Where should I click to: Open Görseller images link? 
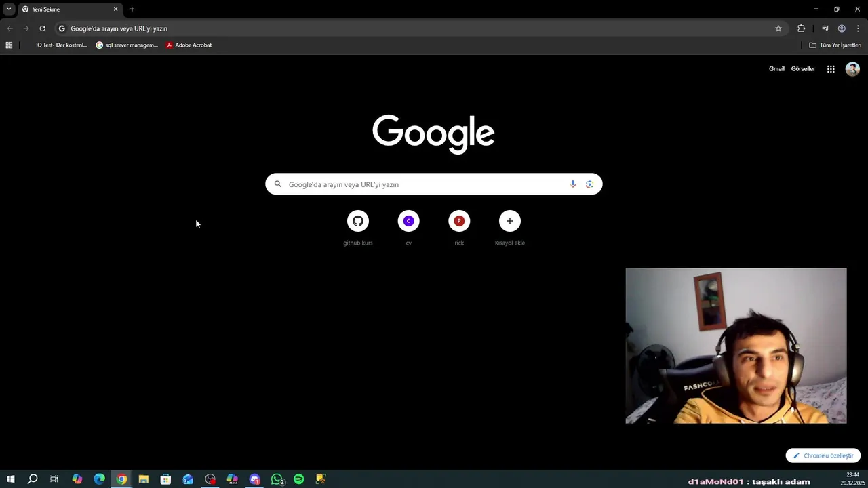pyautogui.click(x=803, y=69)
